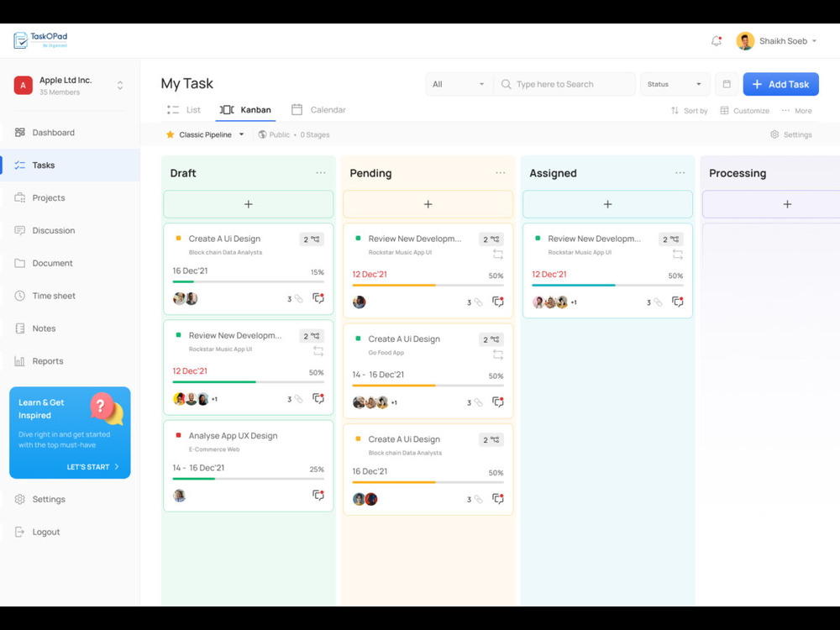Click subtask badge on Assigned Review New Developm card
Screen dimensions: 840x630
(x=671, y=239)
